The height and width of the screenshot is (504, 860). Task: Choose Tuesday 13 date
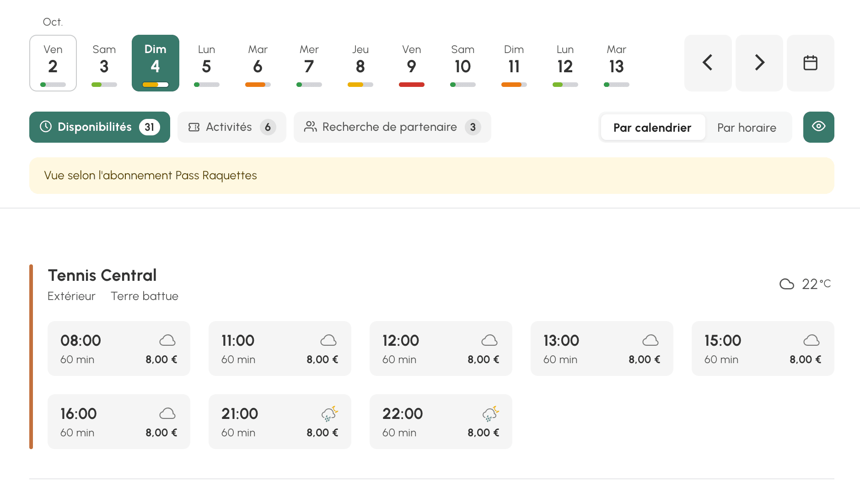(617, 63)
